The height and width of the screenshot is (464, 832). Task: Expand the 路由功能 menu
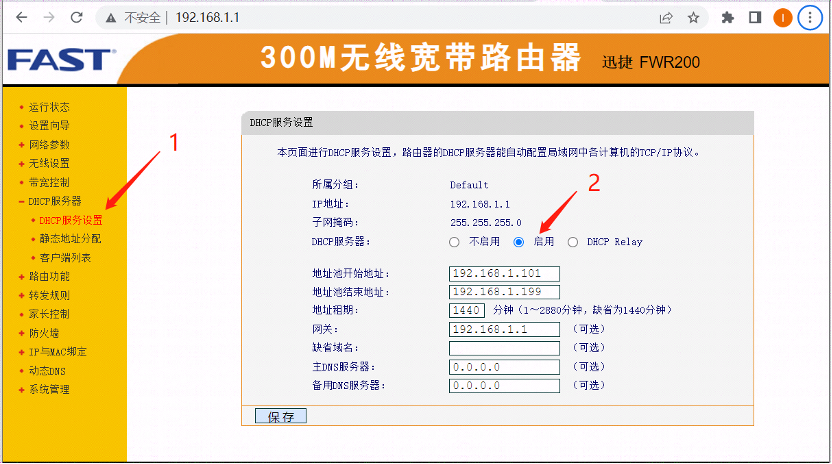tap(49, 276)
